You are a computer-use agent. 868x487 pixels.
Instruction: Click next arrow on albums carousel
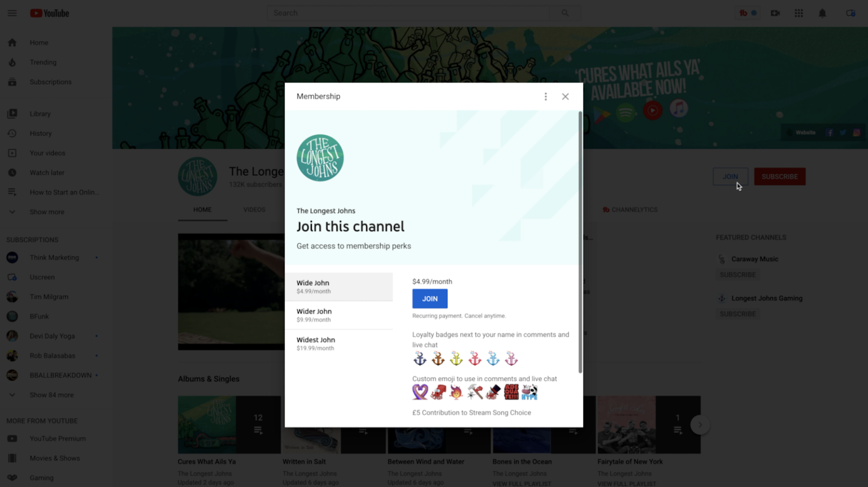(x=700, y=425)
